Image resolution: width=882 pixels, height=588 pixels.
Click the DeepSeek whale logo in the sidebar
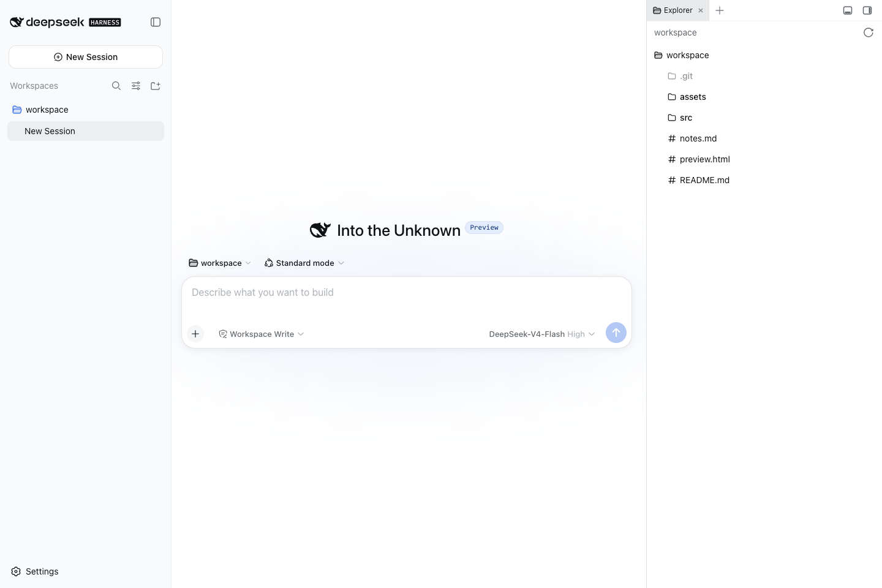17,22
